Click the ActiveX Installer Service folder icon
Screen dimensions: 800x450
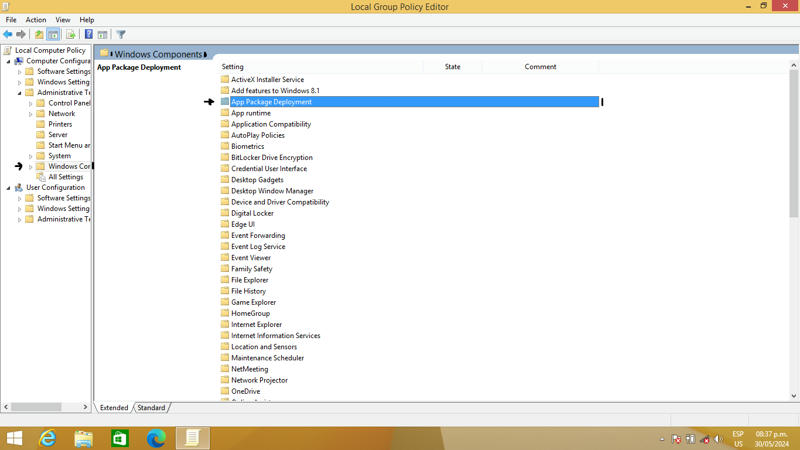pos(225,79)
